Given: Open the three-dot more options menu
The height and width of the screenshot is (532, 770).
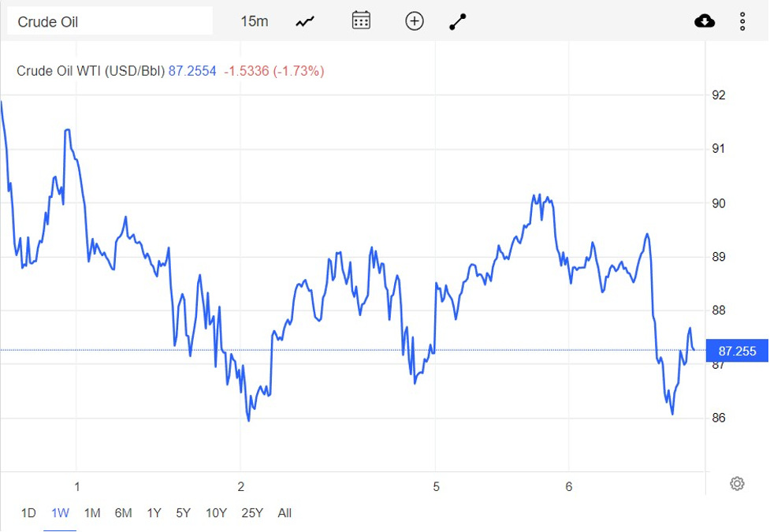Looking at the screenshot, I should [x=742, y=21].
